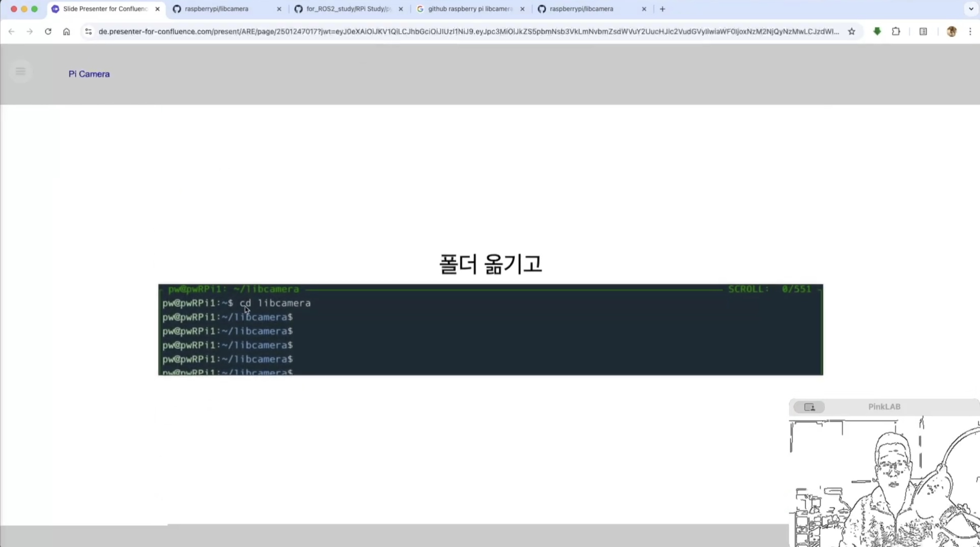Go to browser home page icon
This screenshot has width=980, height=547.
coord(67,32)
